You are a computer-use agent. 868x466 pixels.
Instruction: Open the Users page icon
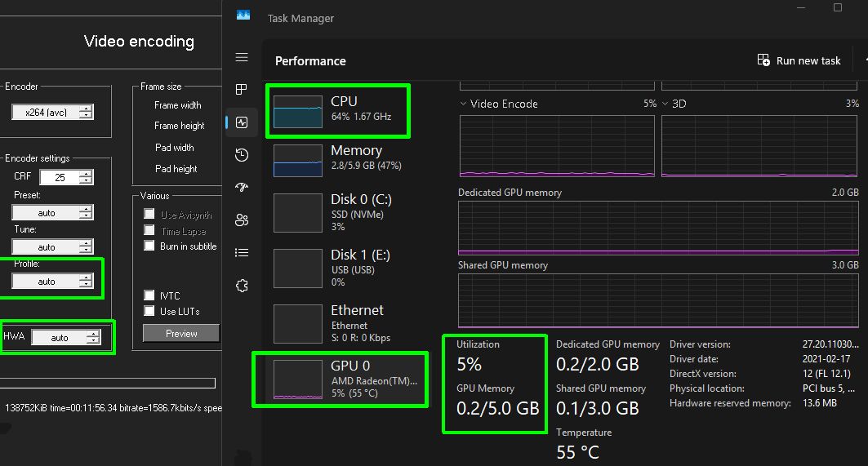click(x=241, y=220)
